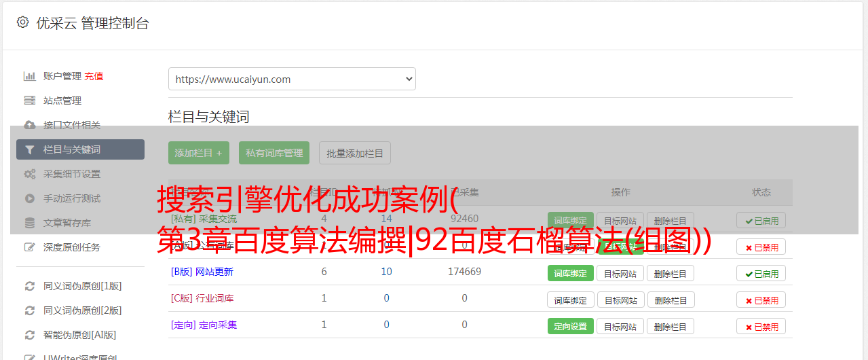Click 定向设置 in the 定向采集 row
868x360 pixels.
pyautogui.click(x=570, y=327)
